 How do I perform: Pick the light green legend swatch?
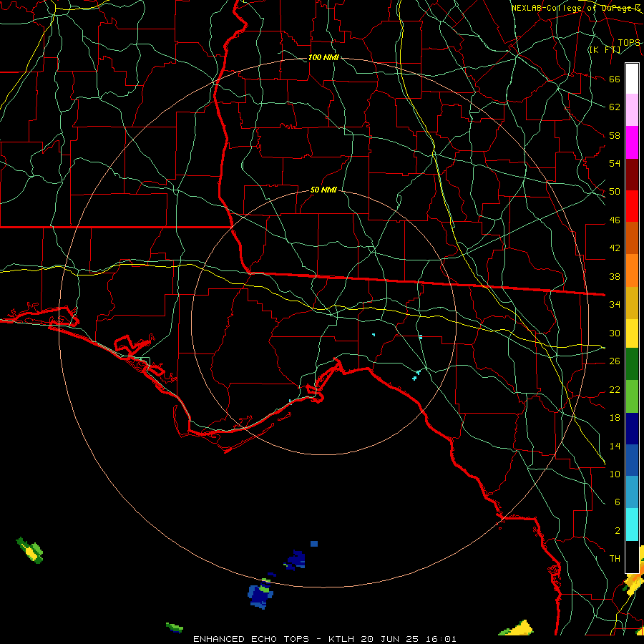click(x=632, y=396)
